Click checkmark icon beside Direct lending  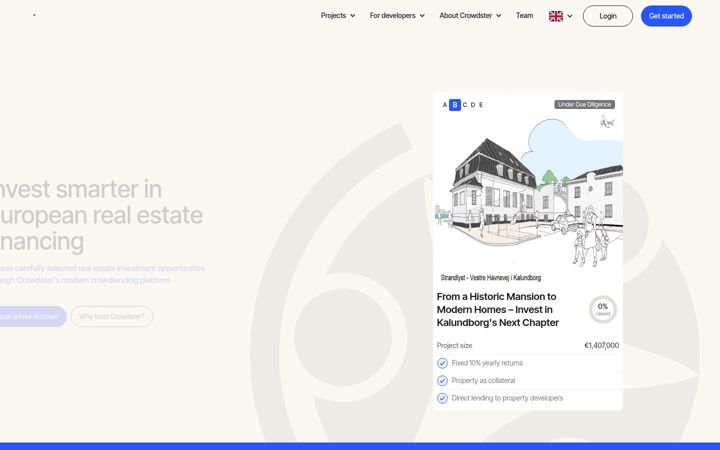(x=442, y=398)
